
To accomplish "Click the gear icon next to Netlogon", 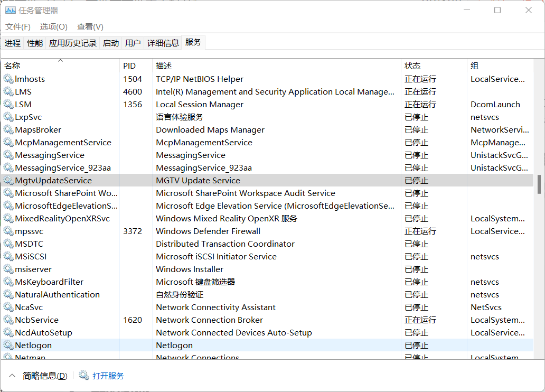I will (8, 346).
